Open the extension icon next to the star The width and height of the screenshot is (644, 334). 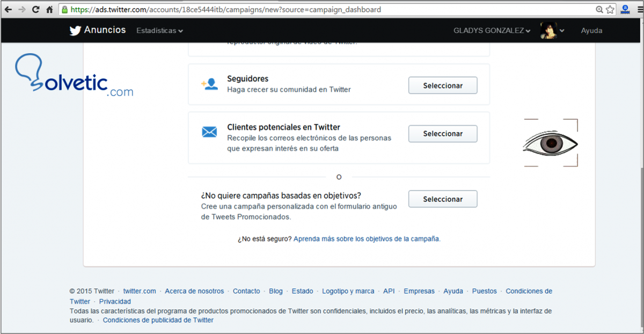point(625,9)
